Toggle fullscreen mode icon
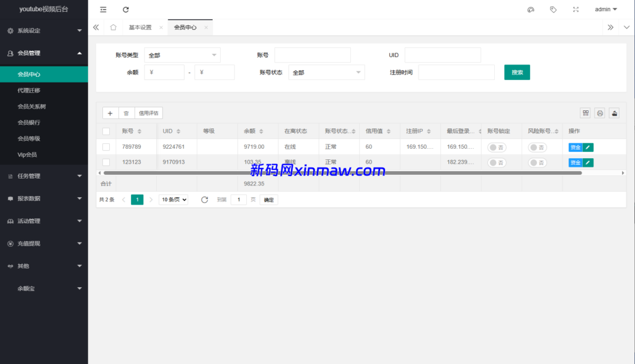The width and height of the screenshot is (635, 364). (x=576, y=9)
